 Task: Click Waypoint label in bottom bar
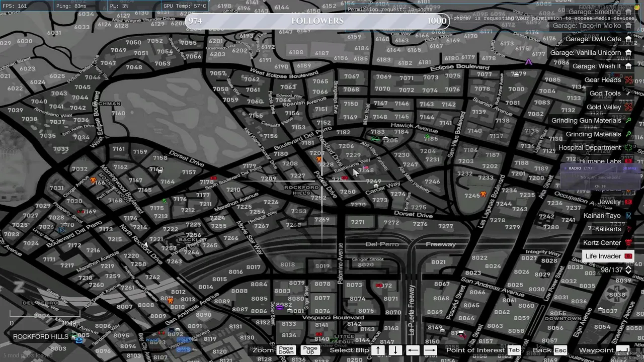[596, 350]
